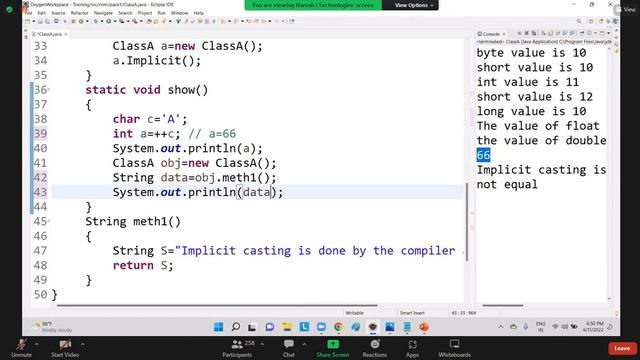Click the console line 'not equal'
This screenshot has width=640, height=360.
point(507,184)
